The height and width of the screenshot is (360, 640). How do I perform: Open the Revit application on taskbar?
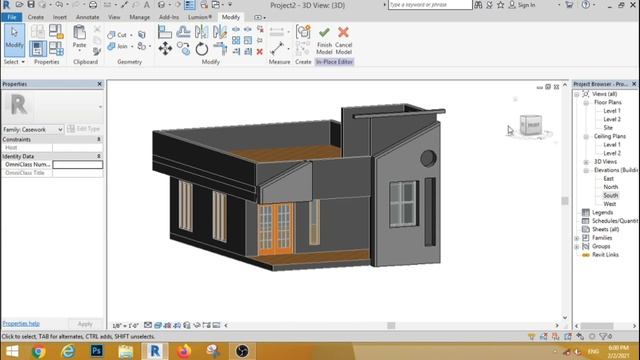pyautogui.click(x=155, y=351)
